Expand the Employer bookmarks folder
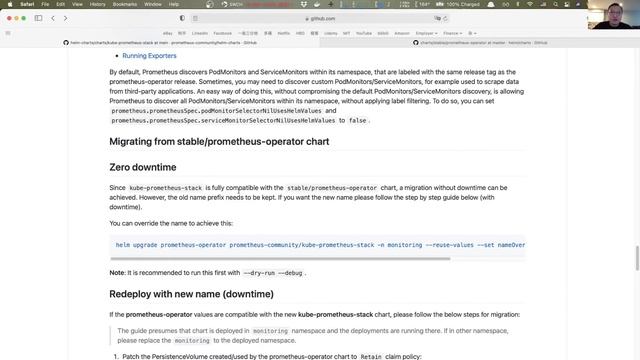This screenshot has height=360, width=640. point(426,33)
